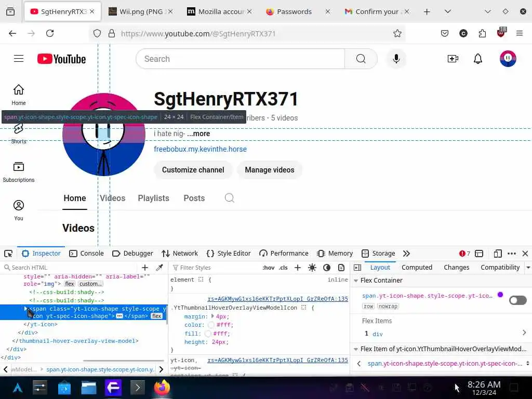Show more DevTools tools chevron

pyautogui.click(x=406, y=254)
